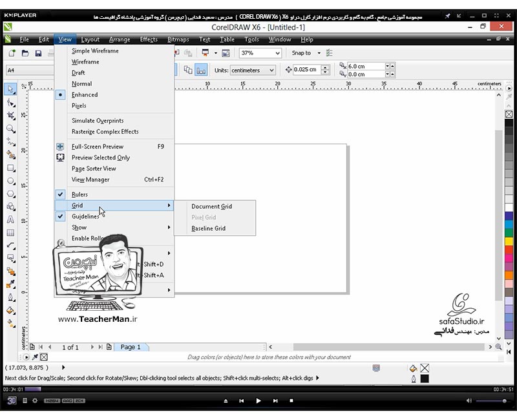The width and height of the screenshot is (517, 420).
Task: Skip to next track in KMPlayer
Action: click(x=275, y=401)
